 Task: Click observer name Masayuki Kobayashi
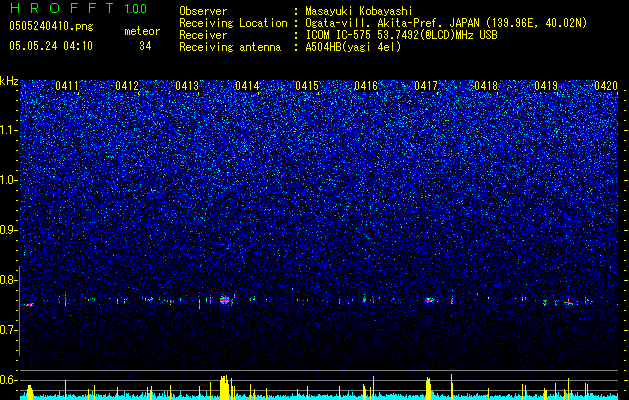[359, 11]
